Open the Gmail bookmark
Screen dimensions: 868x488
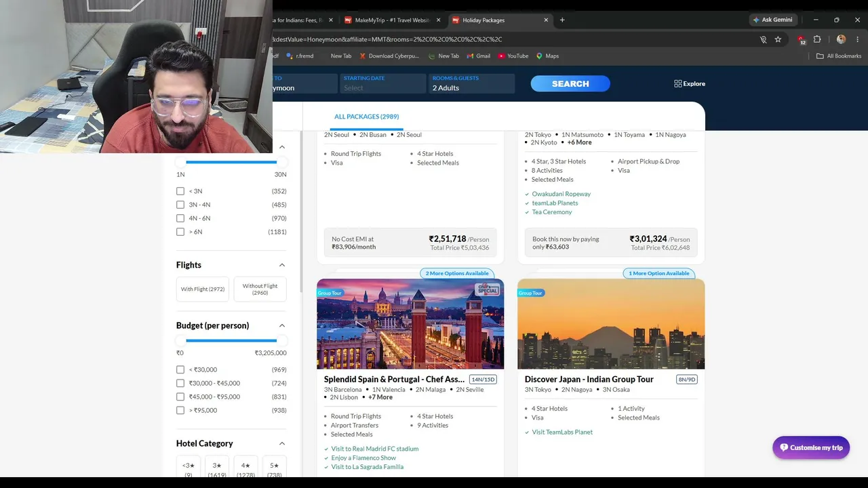(478, 56)
